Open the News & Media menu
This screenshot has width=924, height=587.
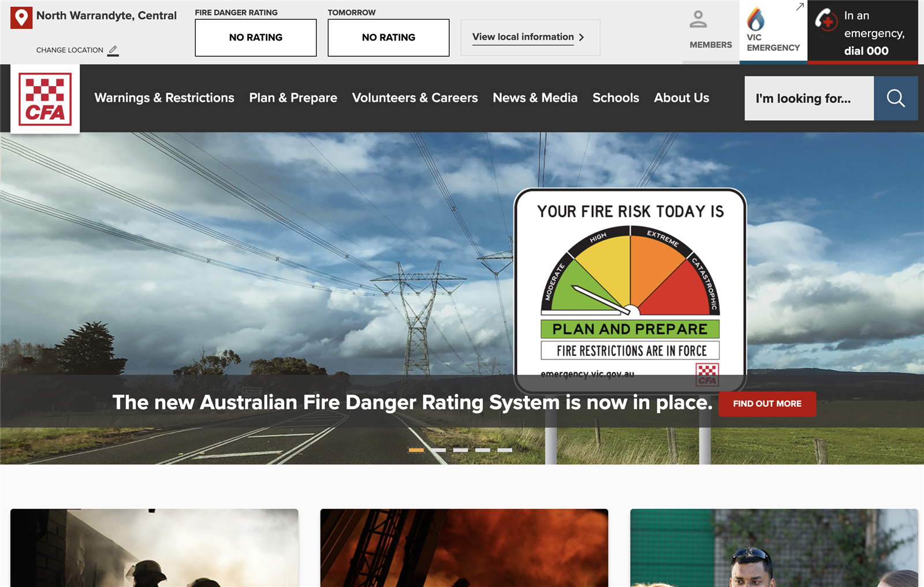click(x=535, y=98)
